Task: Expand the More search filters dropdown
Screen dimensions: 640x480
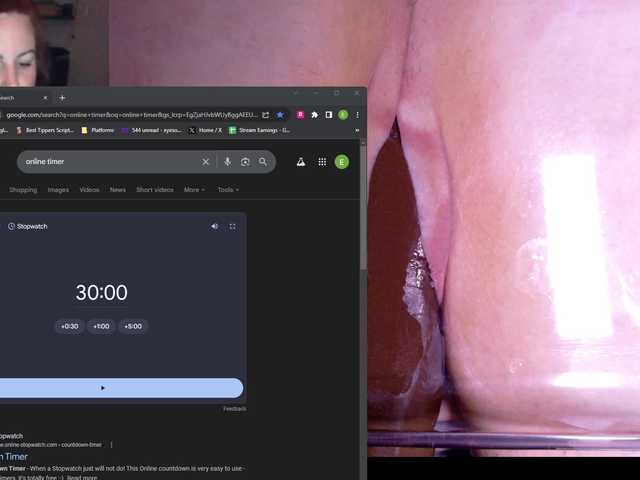Action: [194, 189]
